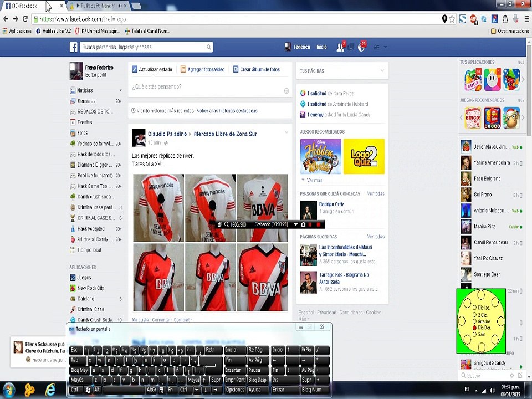Select the 'Salir' radio option
The width and height of the screenshot is (532, 399).
475,334
